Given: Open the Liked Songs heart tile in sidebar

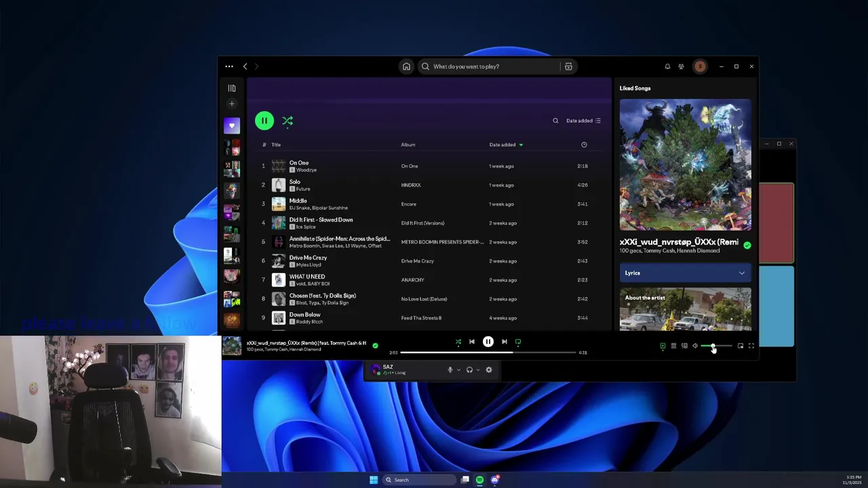Looking at the screenshot, I should (x=232, y=125).
